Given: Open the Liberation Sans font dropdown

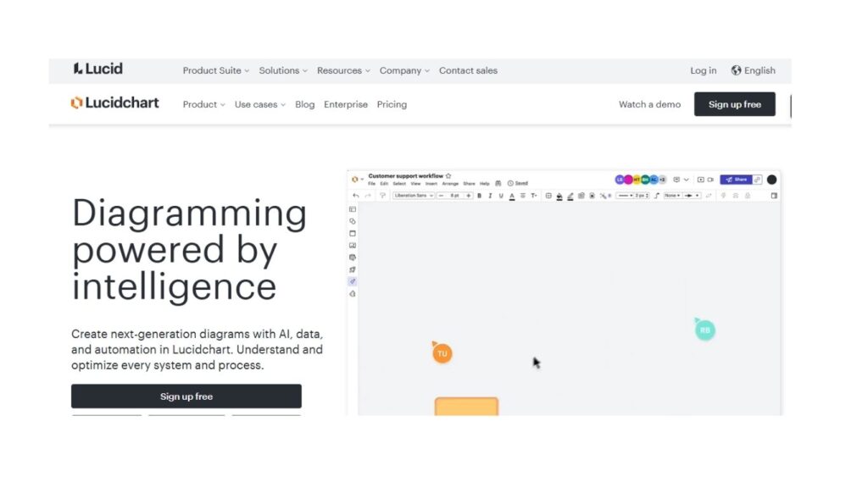Looking at the screenshot, I should click(x=414, y=196).
